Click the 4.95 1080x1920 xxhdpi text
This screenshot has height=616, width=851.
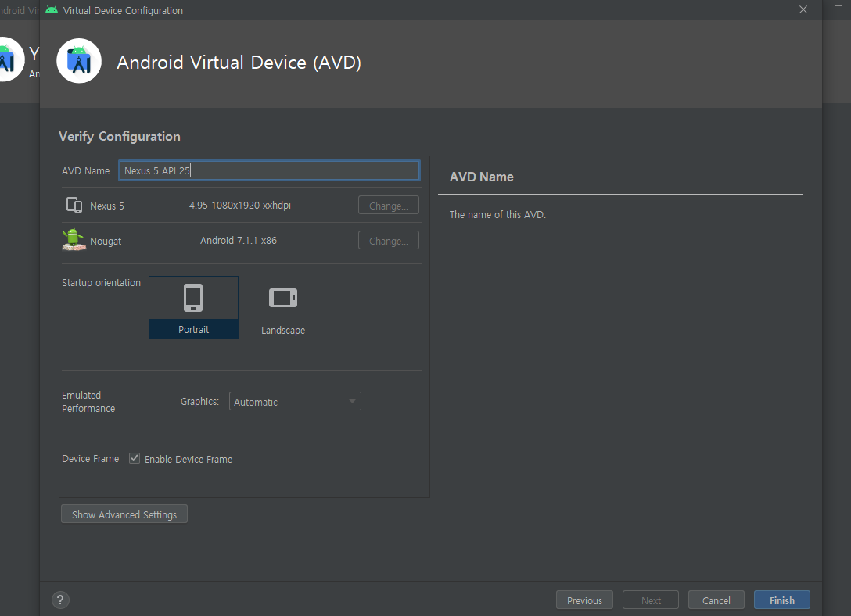pos(240,206)
